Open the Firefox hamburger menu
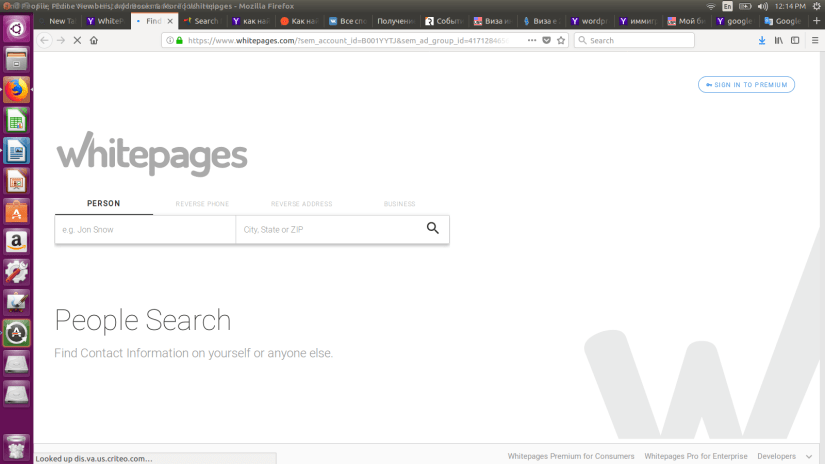Screen dimensions: 825x464 pos(815,41)
